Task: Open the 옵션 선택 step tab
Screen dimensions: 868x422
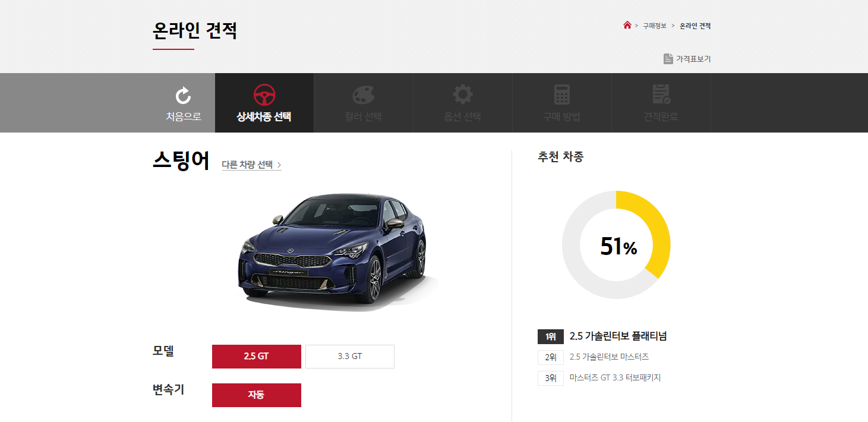Action: coord(463,103)
